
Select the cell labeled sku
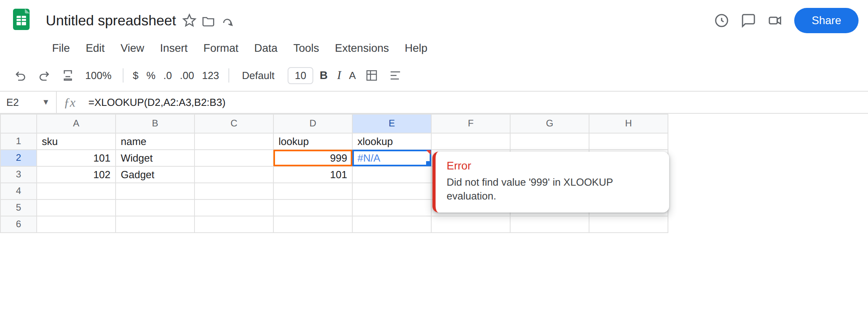coord(76,141)
